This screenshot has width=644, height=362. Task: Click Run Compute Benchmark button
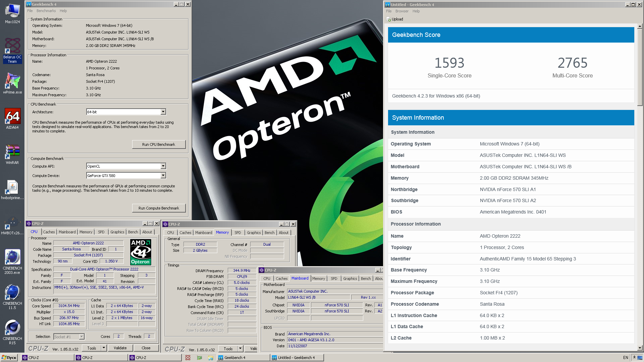point(159,208)
